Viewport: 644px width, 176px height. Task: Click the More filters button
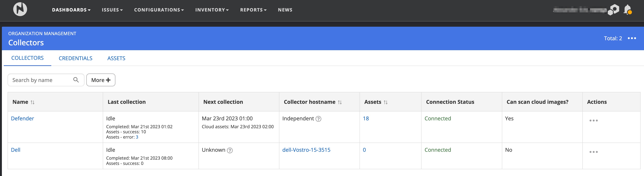tap(101, 80)
